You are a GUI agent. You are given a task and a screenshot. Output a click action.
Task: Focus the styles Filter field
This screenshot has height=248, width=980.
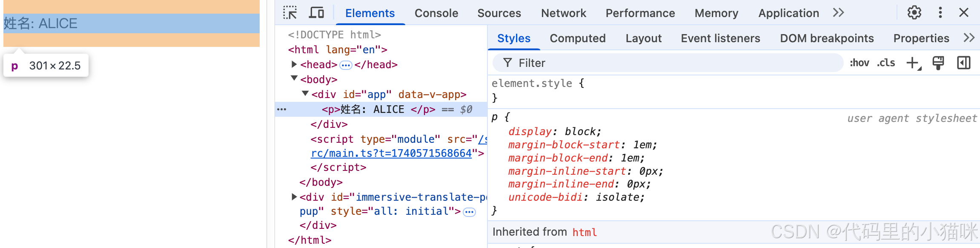(668, 63)
